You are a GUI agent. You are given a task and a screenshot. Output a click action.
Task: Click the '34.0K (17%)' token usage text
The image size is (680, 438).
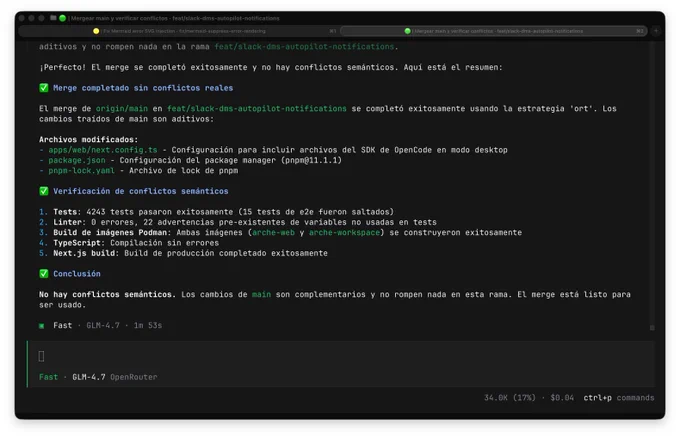tap(510, 398)
